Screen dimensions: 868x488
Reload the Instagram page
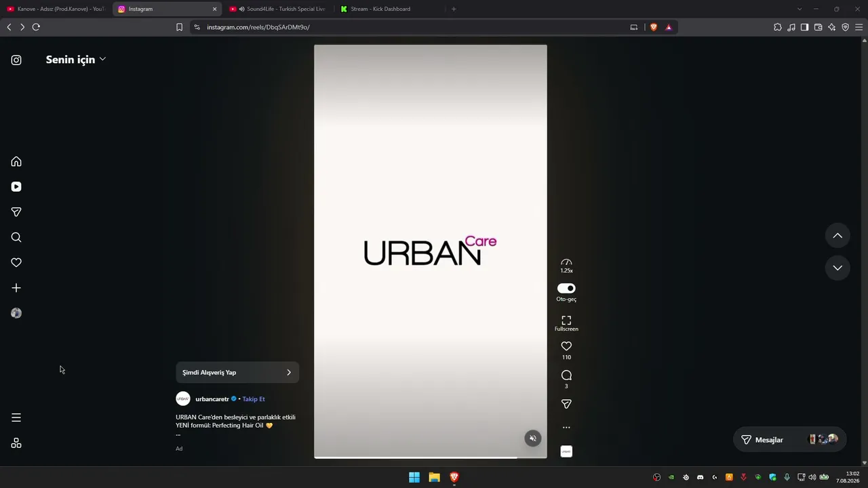(36, 27)
